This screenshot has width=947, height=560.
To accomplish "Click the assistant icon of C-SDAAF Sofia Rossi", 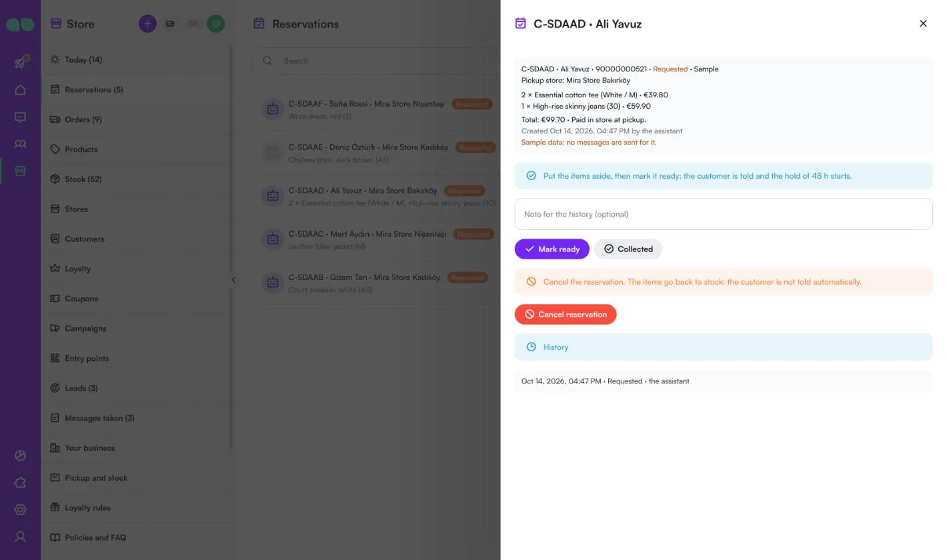I will click(x=273, y=109).
